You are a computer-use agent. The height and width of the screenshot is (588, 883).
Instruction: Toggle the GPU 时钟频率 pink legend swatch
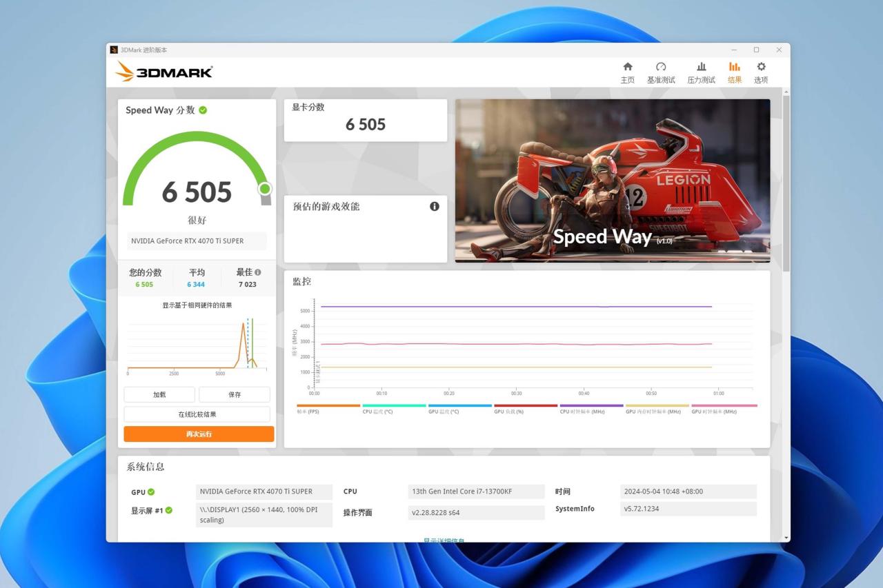[724, 405]
